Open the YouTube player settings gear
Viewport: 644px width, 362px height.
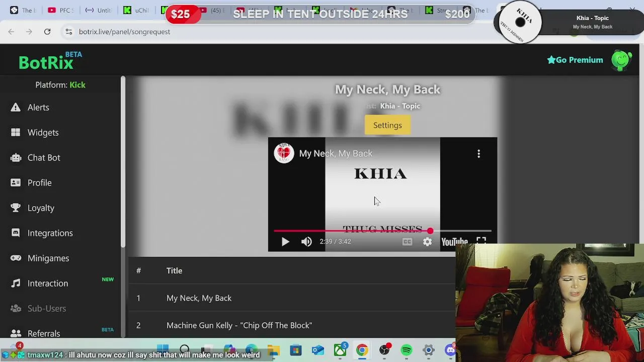click(x=427, y=242)
